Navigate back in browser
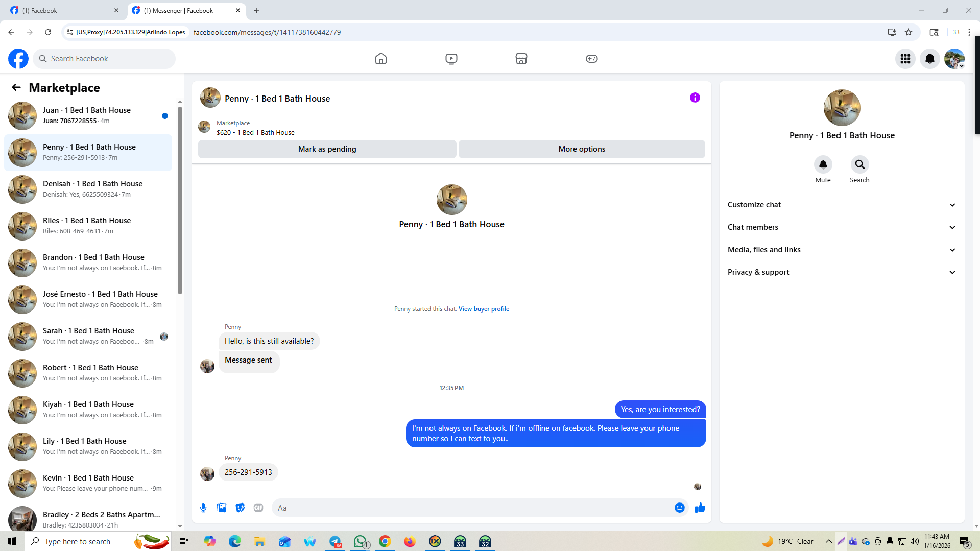Screen dimensions: 980x551 click(x=11, y=32)
